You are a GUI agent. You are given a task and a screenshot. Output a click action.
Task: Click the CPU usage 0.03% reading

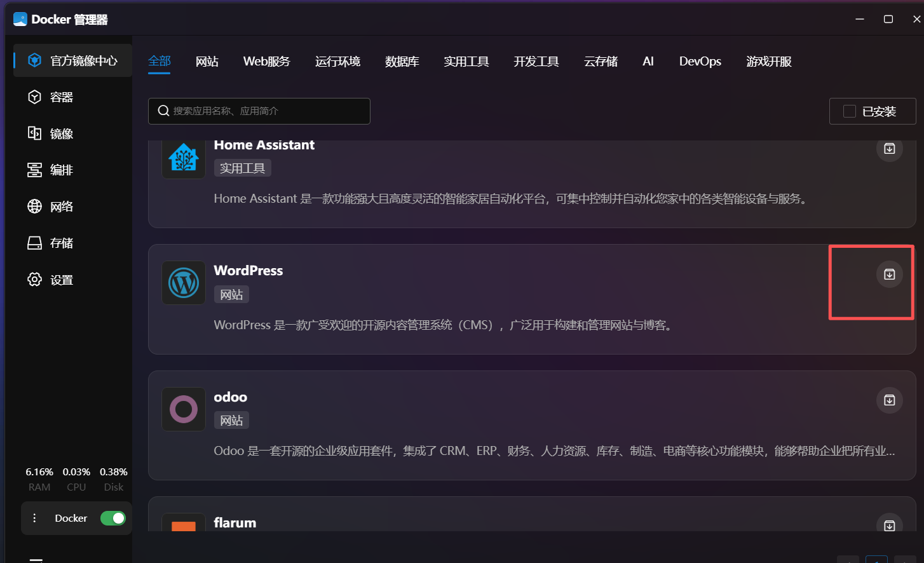[x=76, y=472]
